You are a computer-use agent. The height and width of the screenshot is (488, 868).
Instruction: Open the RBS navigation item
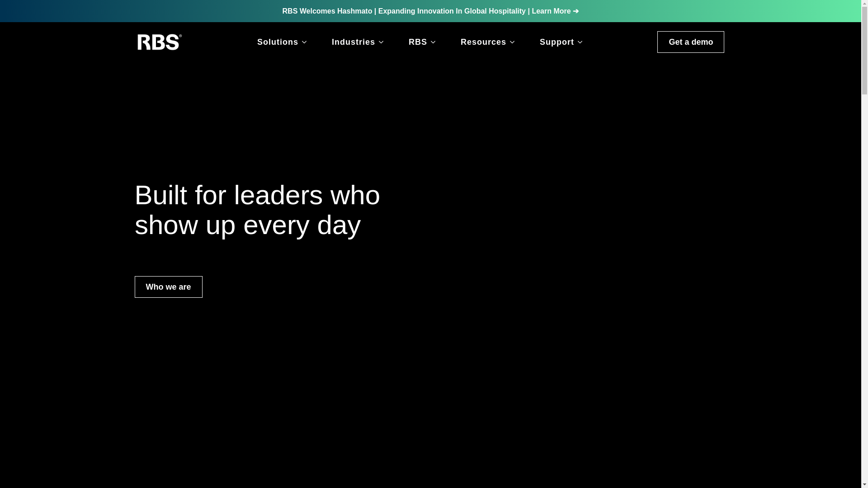(x=417, y=42)
